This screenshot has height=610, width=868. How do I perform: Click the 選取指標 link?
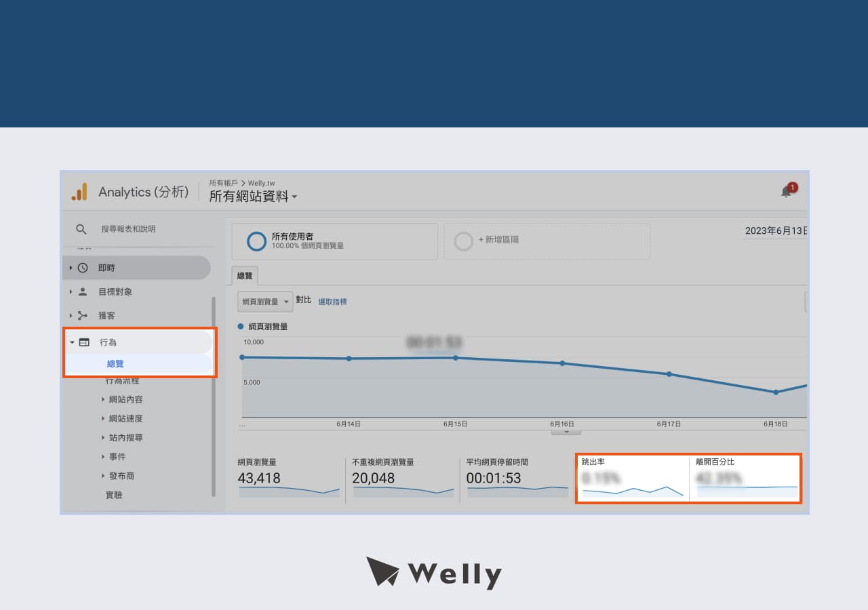[332, 302]
